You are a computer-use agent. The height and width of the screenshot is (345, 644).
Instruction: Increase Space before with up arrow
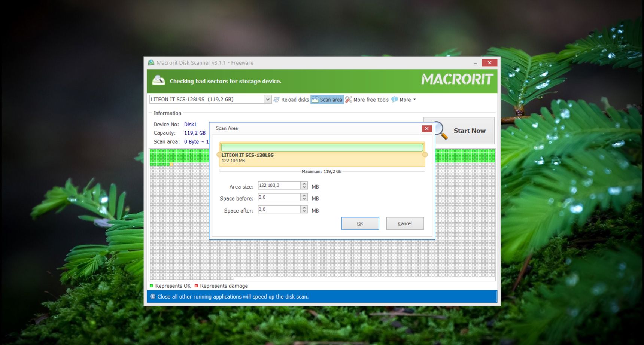(304, 196)
